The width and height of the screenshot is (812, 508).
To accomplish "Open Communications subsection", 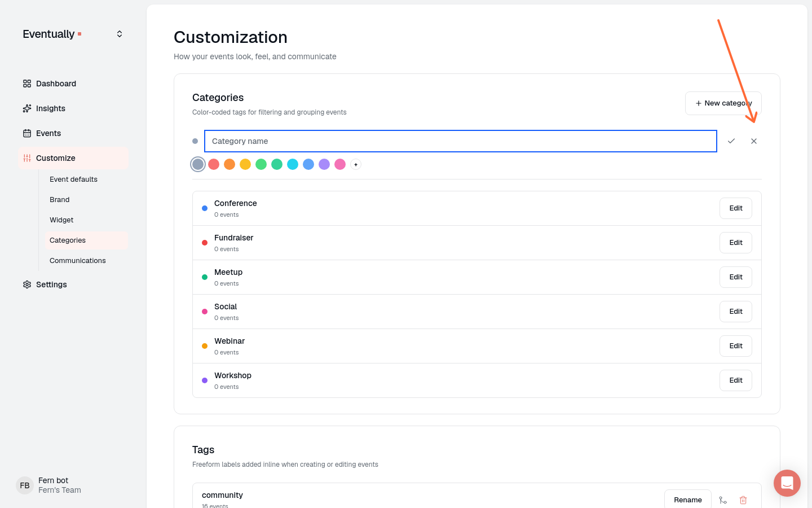I will click(86, 261).
